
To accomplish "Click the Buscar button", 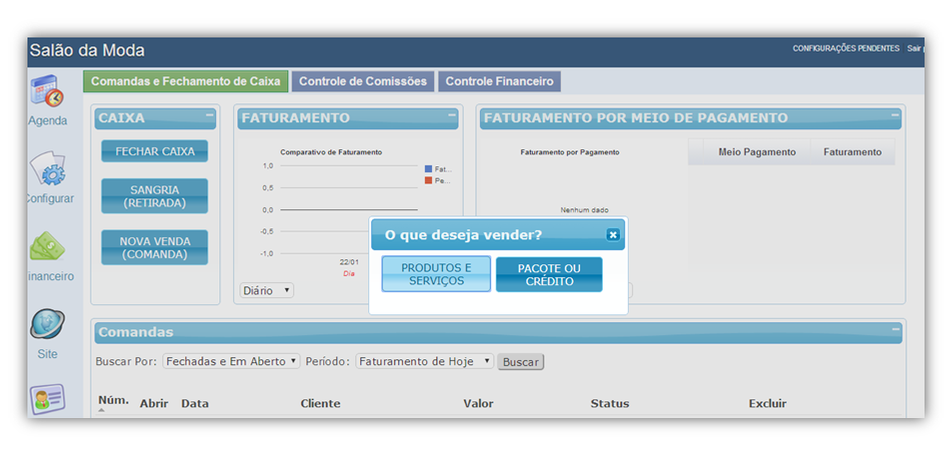I will tap(521, 362).
